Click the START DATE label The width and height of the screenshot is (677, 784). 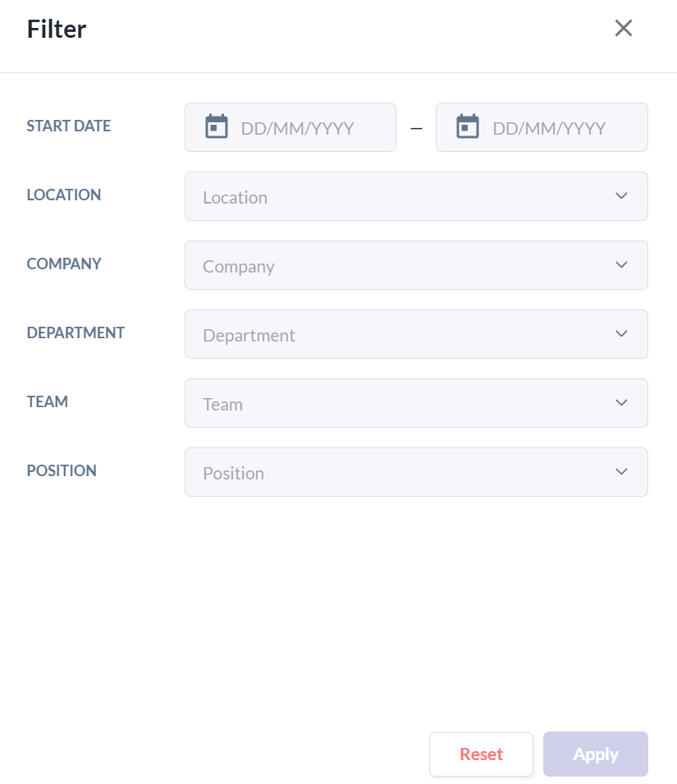click(x=68, y=126)
